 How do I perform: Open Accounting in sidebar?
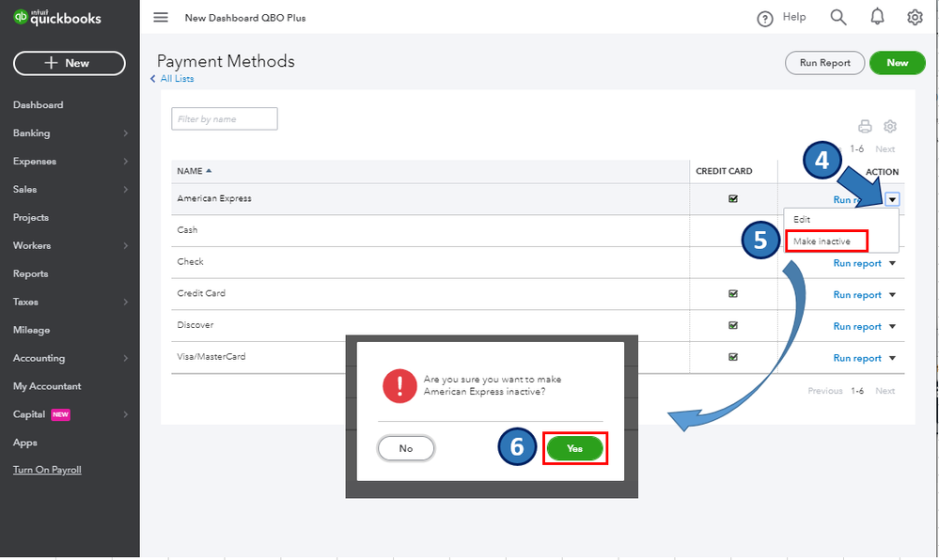[39, 358]
